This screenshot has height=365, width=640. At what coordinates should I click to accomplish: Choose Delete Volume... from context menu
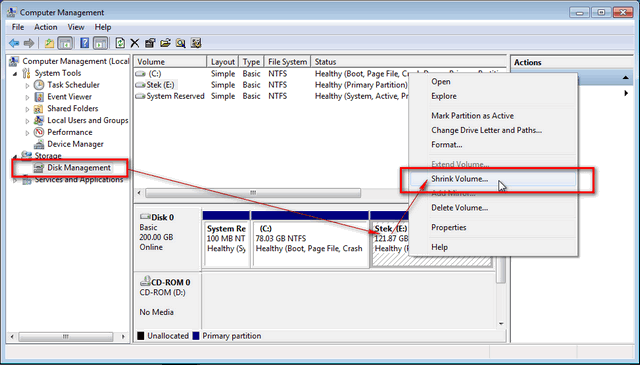coord(493,208)
